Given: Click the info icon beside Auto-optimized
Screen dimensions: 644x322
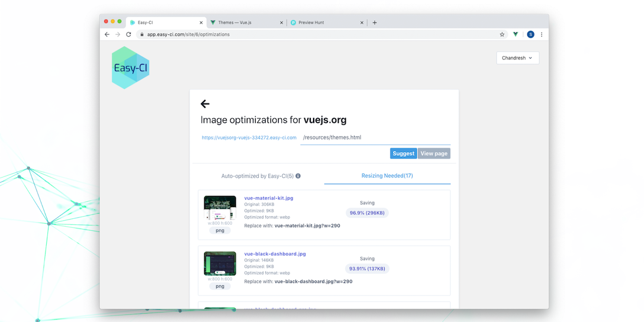Looking at the screenshot, I should [298, 176].
